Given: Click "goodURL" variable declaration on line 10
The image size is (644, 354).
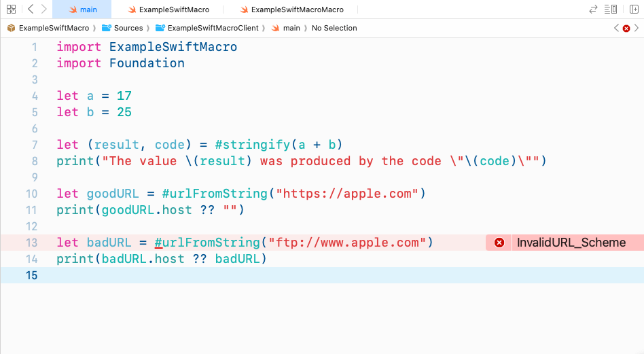Looking at the screenshot, I should (113, 194).
